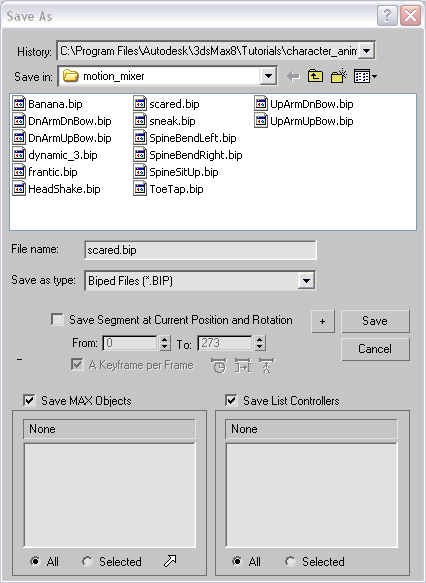This screenshot has height=583, width=426.
Task: Click the File name input field
Action: click(x=200, y=250)
